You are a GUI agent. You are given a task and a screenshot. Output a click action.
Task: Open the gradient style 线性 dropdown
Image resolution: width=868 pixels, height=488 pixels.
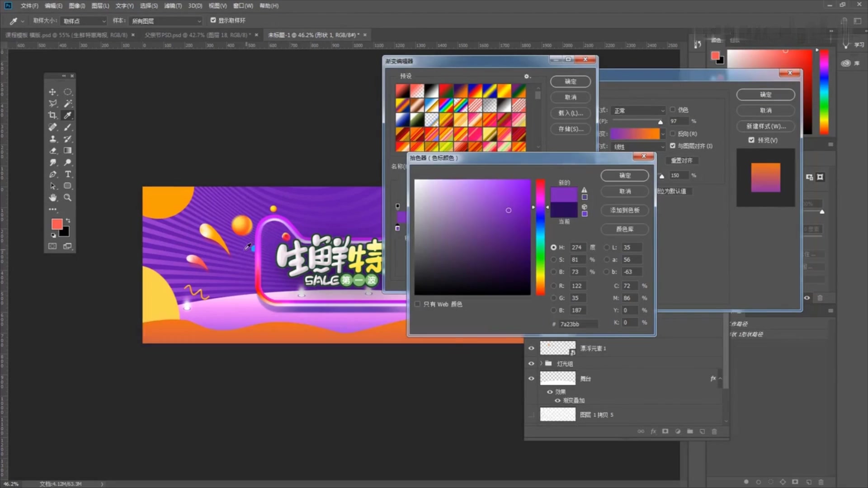pos(638,147)
